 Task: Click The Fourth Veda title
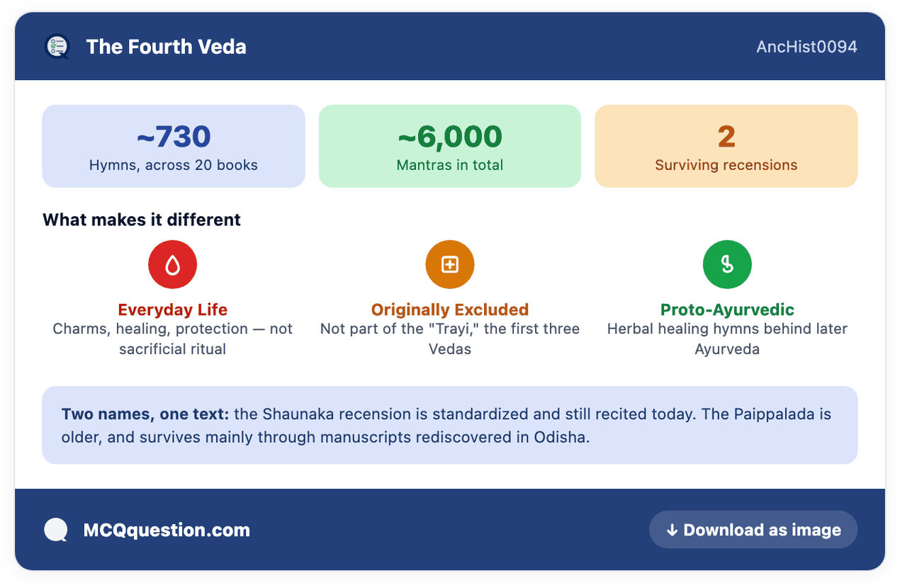(167, 47)
